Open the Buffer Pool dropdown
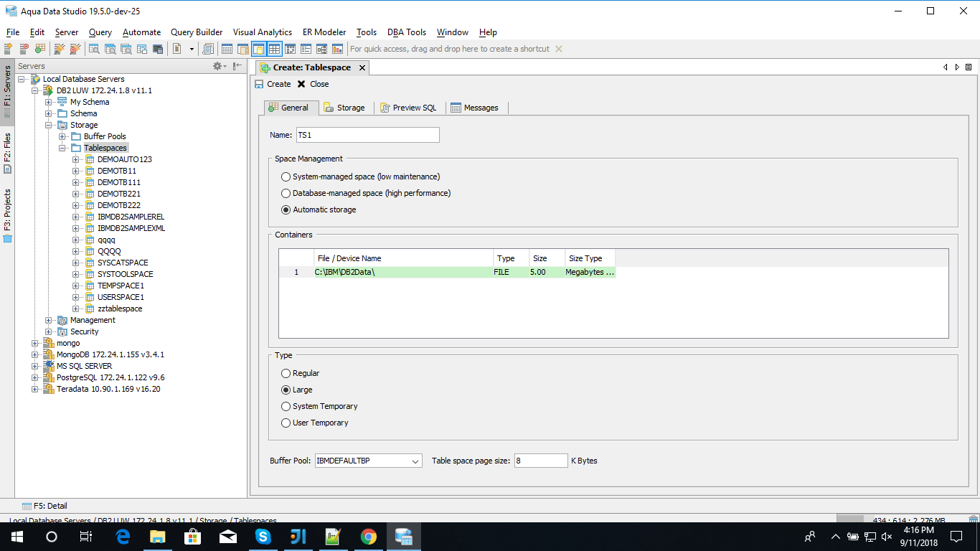Viewport: 980px width, 551px height. 369,461
